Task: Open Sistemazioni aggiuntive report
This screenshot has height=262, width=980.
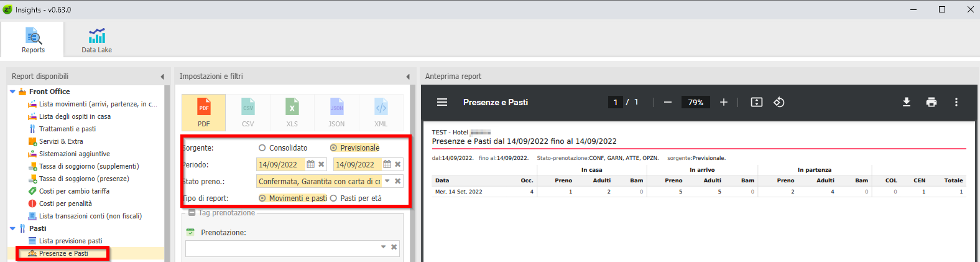Action: 69,154
